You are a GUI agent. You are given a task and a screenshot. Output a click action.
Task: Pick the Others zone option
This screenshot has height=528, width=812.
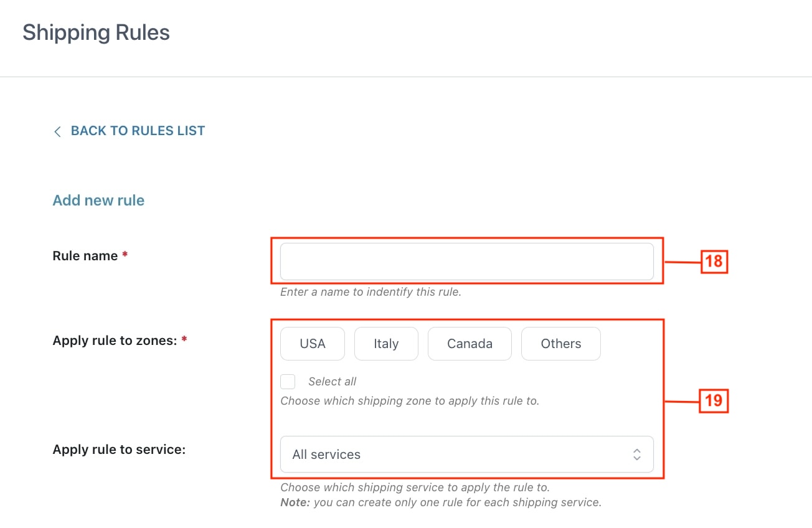pyautogui.click(x=561, y=344)
